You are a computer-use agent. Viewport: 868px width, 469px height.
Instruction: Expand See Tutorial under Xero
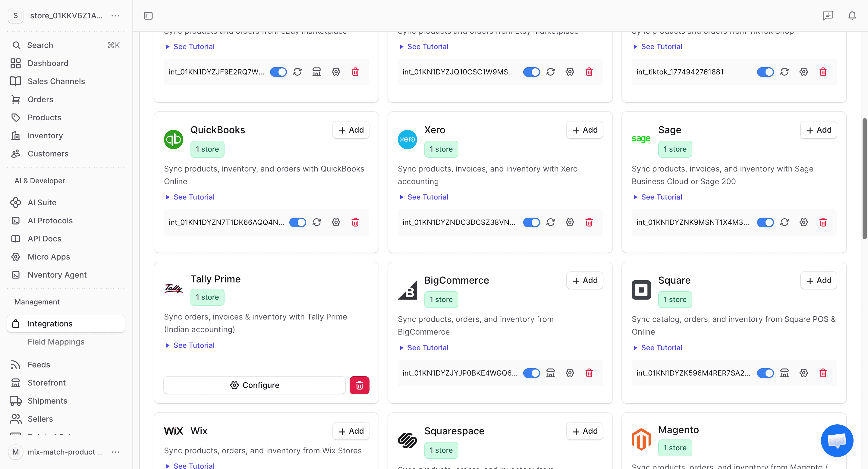[424, 197]
